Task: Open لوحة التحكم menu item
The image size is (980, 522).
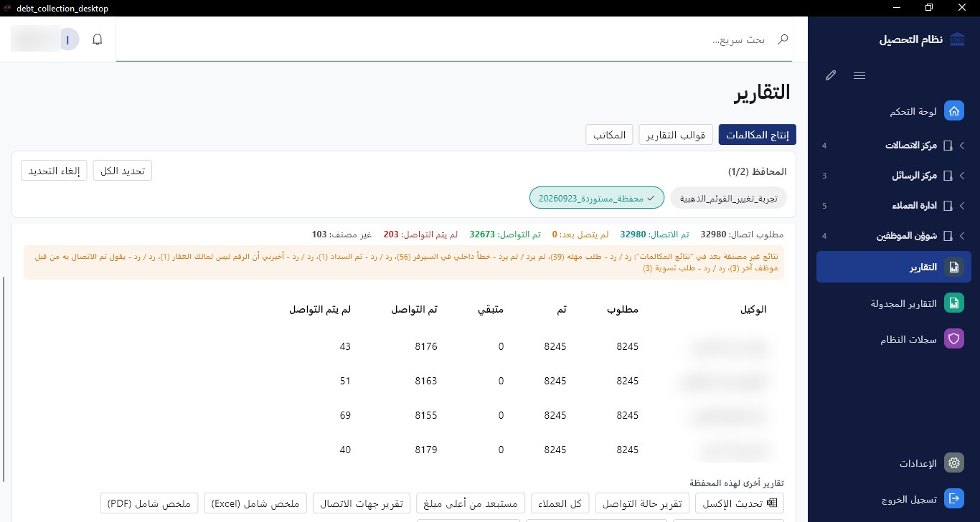Action: point(893,111)
